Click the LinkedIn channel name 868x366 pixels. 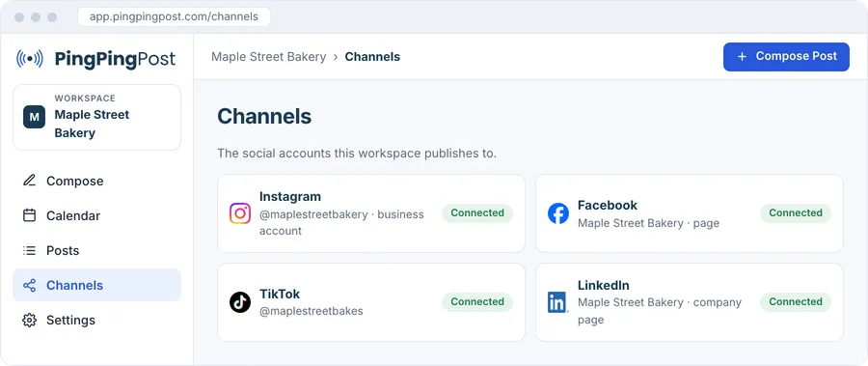click(x=604, y=285)
